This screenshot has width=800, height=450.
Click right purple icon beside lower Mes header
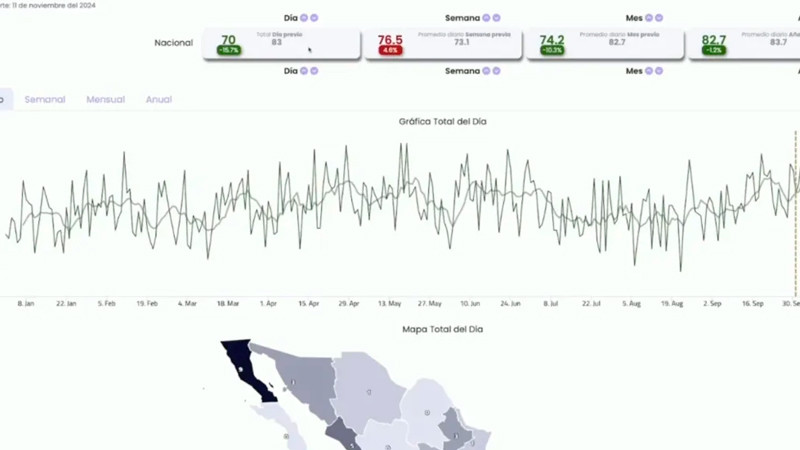660,71
